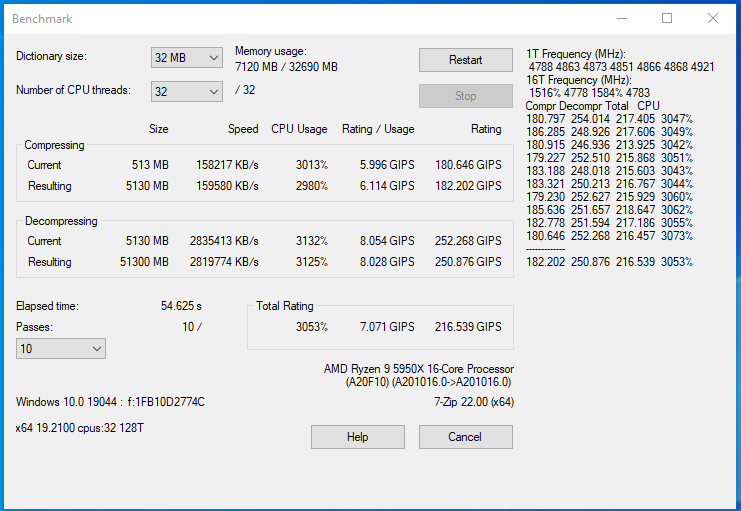This screenshot has width=741, height=511.
Task: Click the Benchmark window title
Action: point(42,19)
